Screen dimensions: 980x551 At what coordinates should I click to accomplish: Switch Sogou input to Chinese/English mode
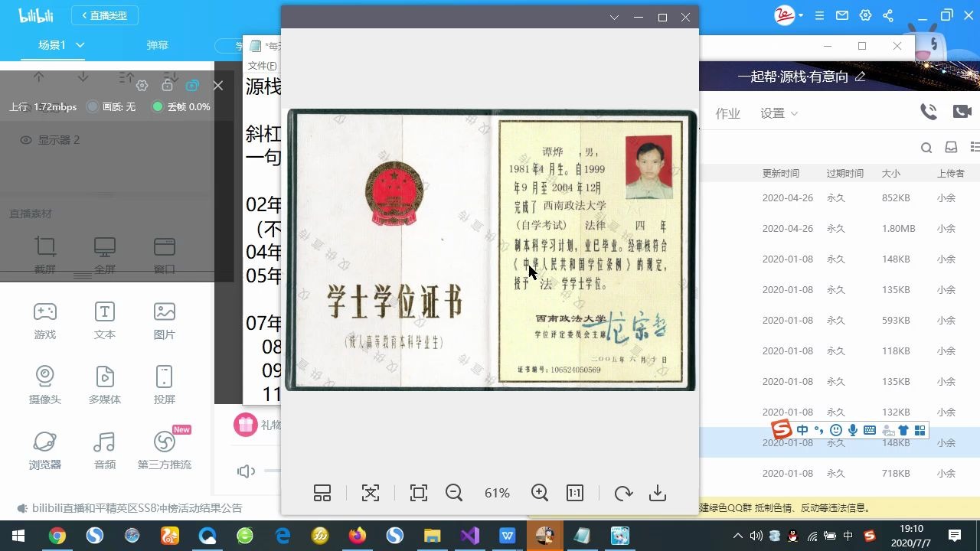[802, 430]
